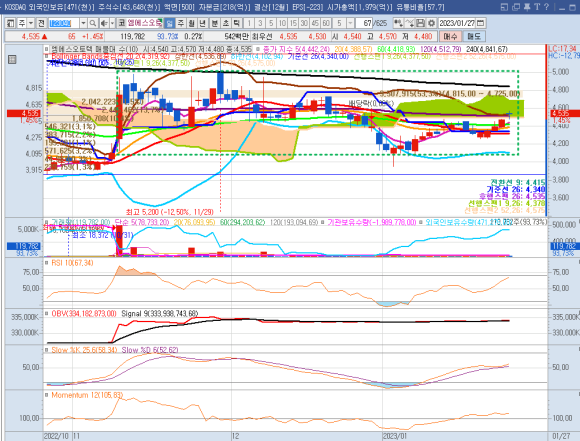Click the small square before the OBV label
The image size is (580, 441).
click(46, 314)
